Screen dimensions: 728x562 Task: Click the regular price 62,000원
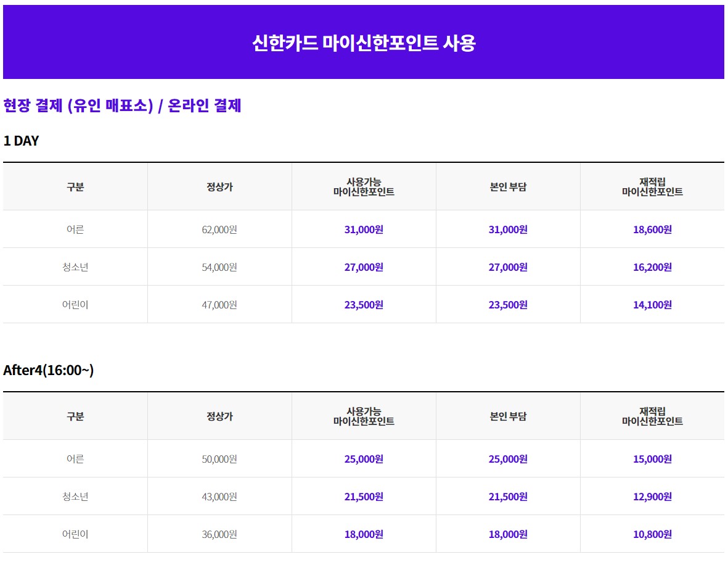click(219, 229)
